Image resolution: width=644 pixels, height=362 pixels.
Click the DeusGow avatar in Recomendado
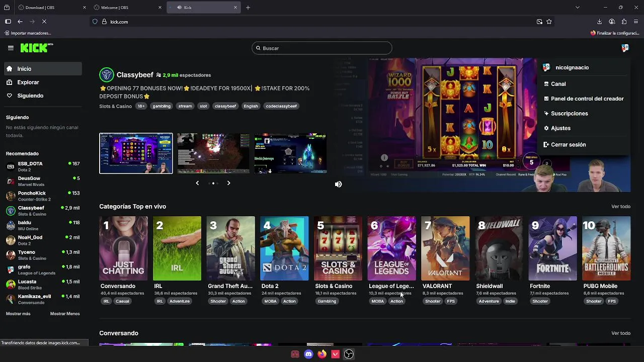point(11,182)
